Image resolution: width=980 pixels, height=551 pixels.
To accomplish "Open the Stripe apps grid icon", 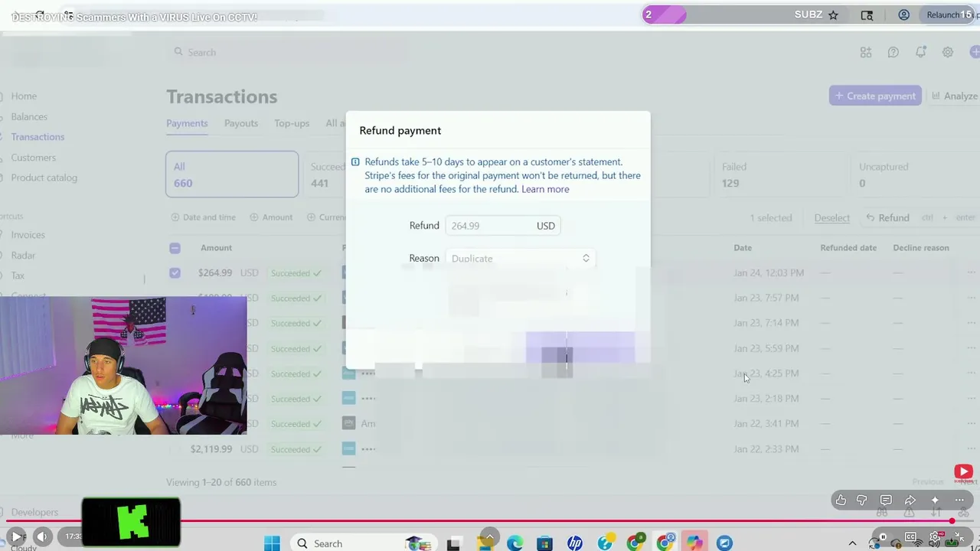I will click(866, 52).
